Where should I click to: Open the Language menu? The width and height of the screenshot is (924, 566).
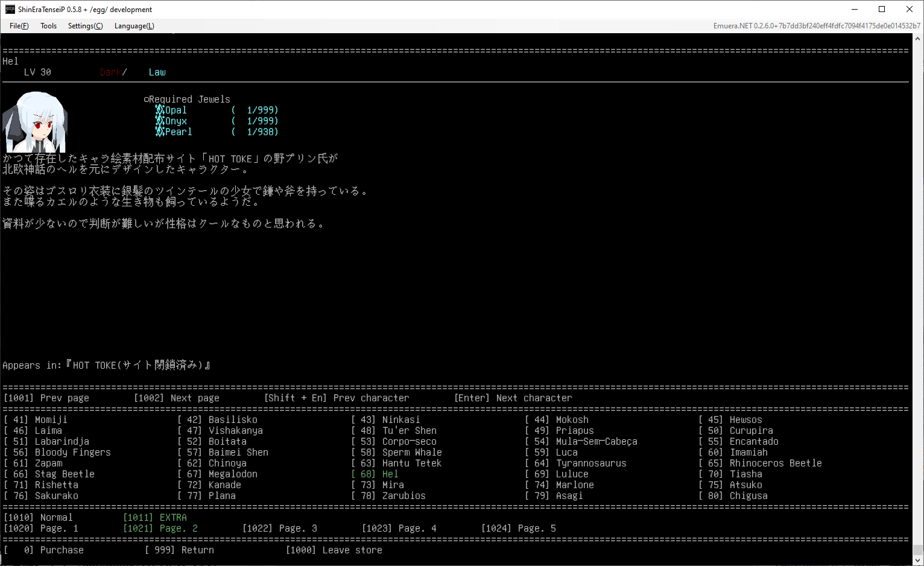pos(134,26)
